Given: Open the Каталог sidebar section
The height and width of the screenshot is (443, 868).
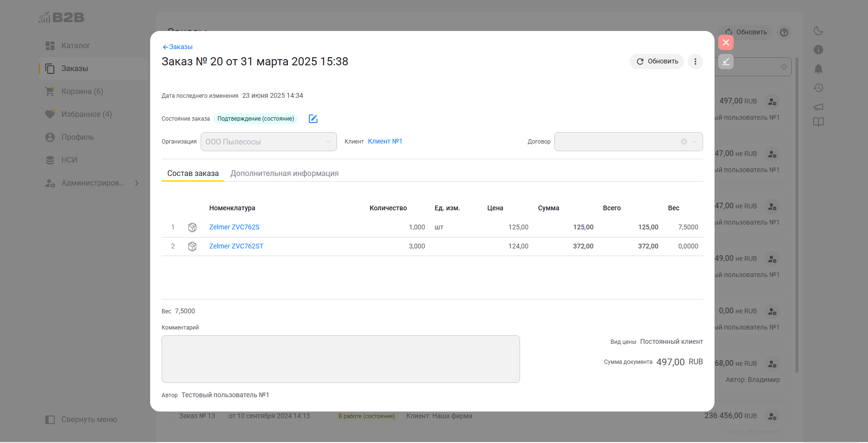Looking at the screenshot, I should 75,46.
